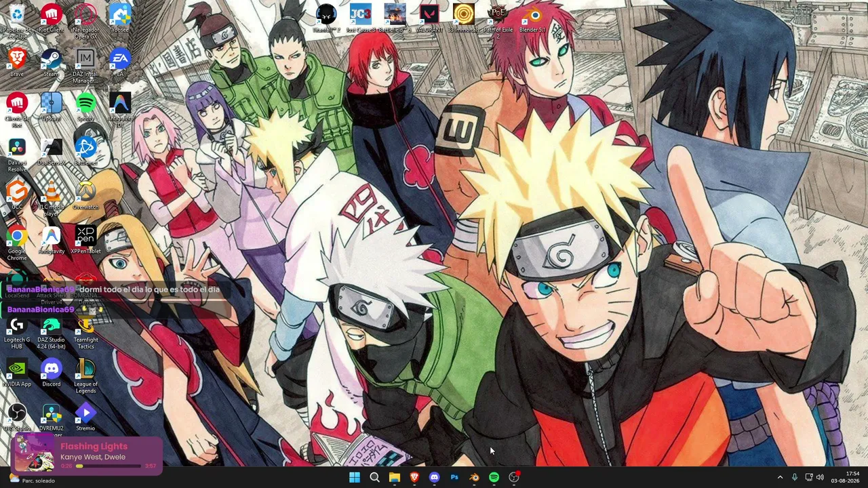Open the Papelera de reciclaje desktop icon
The width and height of the screenshot is (868, 488).
(x=17, y=20)
